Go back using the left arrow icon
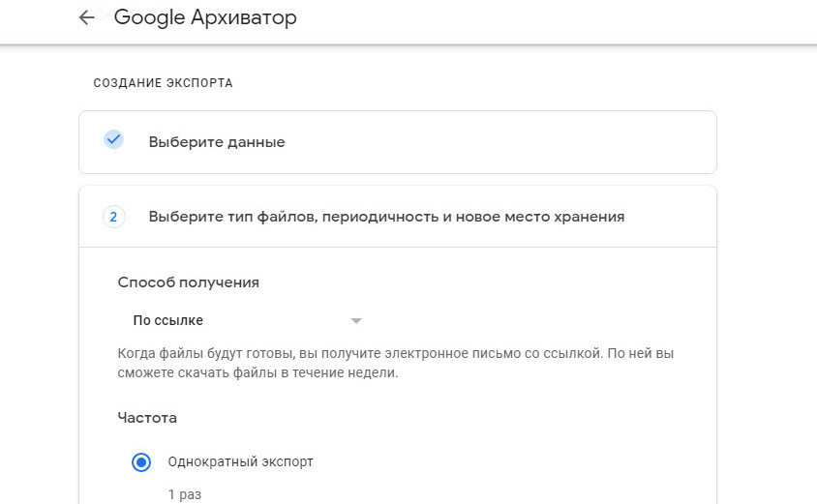 86,17
